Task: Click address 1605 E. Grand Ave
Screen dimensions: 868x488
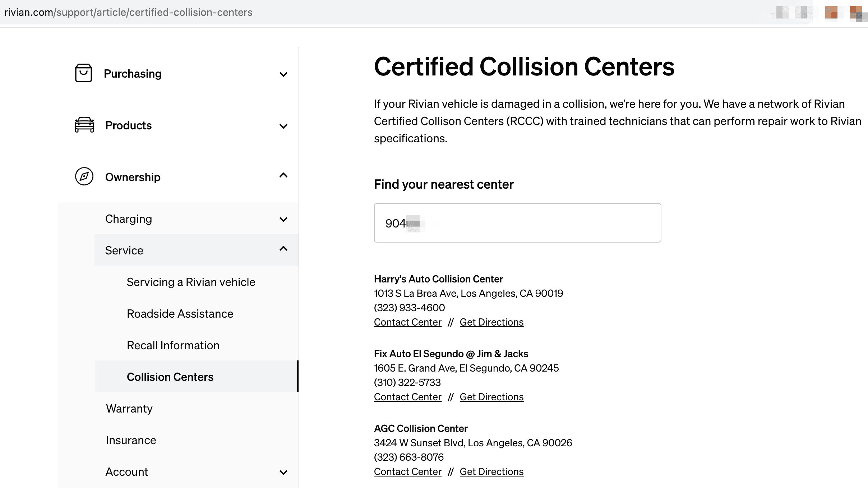Action: click(466, 368)
